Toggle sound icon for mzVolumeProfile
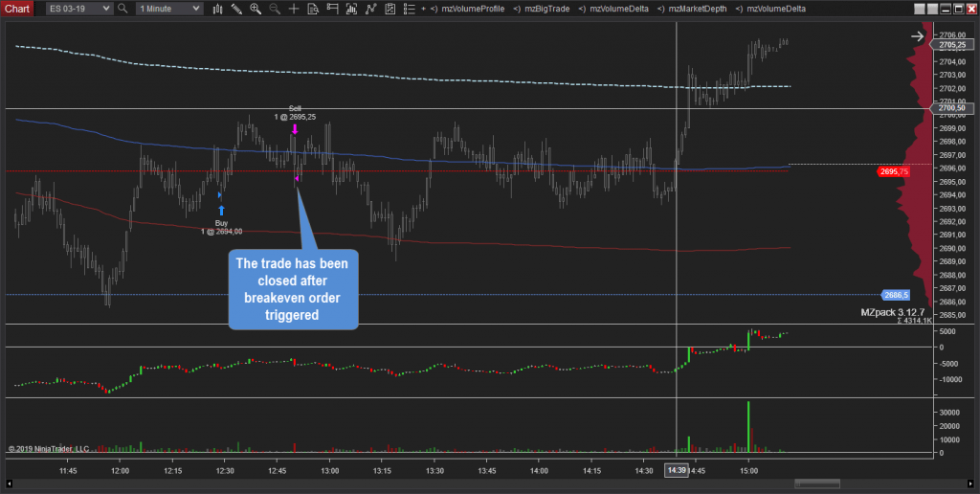This screenshot has width=980, height=494. coord(434,10)
